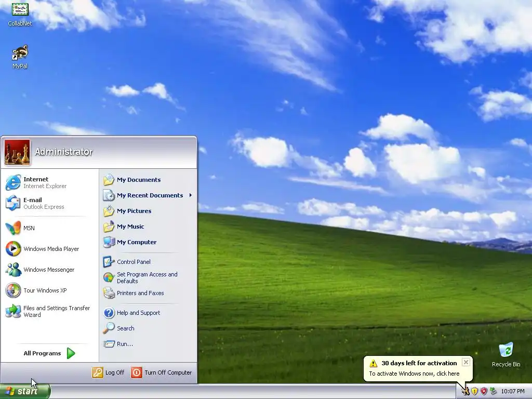Screen dimensions: 532x399
Task: Select the Recycle Bin desktop icon
Action: click(x=506, y=355)
